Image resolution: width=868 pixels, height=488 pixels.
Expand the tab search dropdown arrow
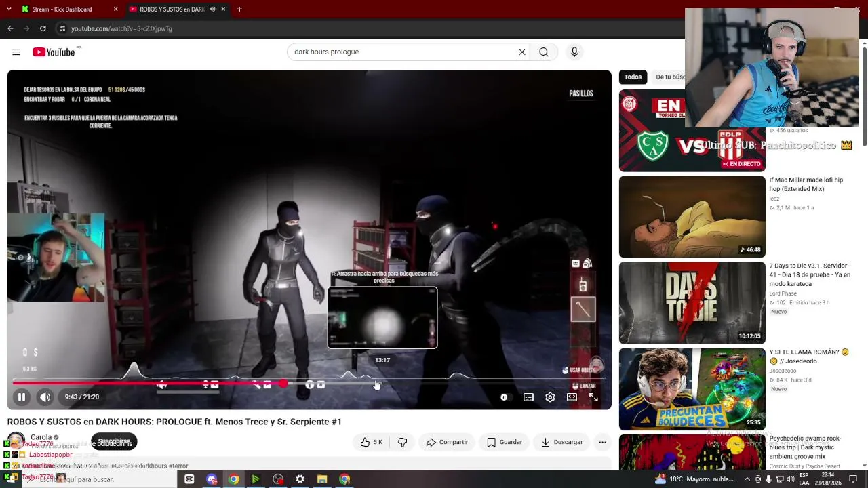click(x=9, y=9)
